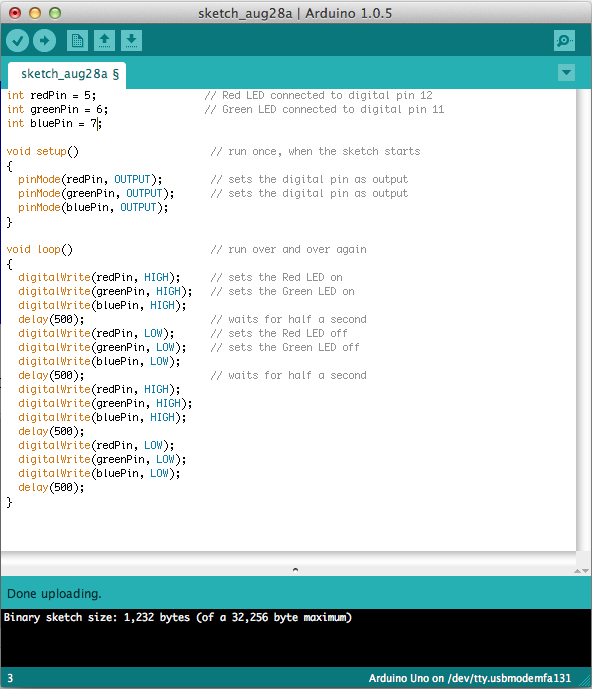Open a sketch with the Open icon
The width and height of the screenshot is (592, 689).
point(104,41)
